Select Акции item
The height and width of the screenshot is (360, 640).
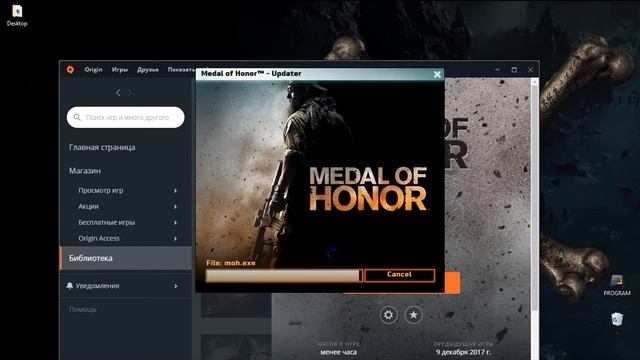[x=89, y=206]
